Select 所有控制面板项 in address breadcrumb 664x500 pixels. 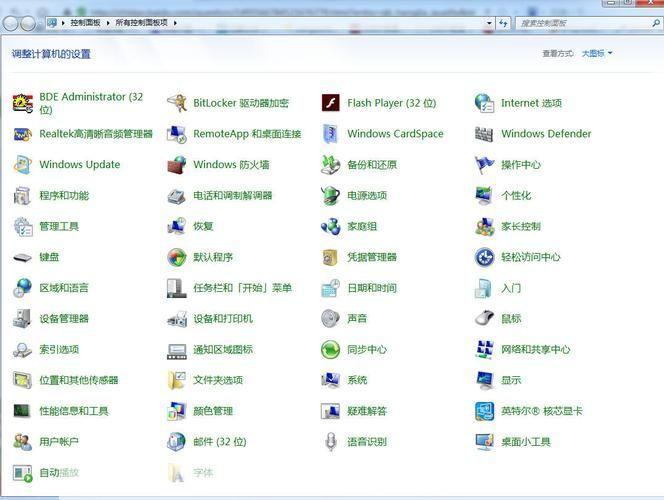point(141,23)
